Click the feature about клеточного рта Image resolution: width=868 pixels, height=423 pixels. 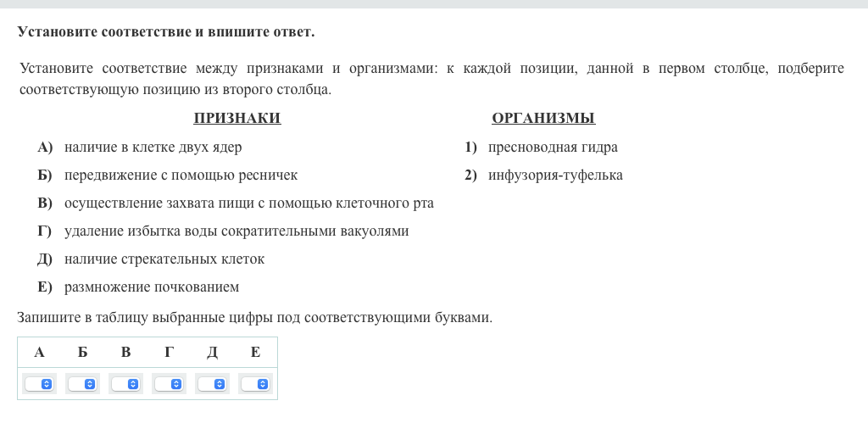click(248, 203)
